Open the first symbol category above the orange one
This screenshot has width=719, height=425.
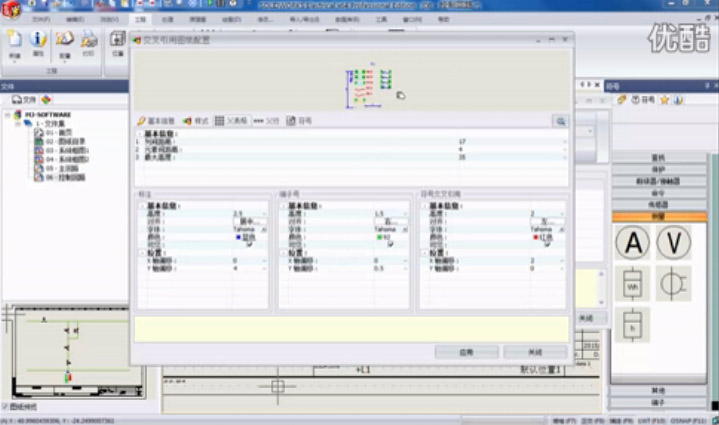point(658,204)
